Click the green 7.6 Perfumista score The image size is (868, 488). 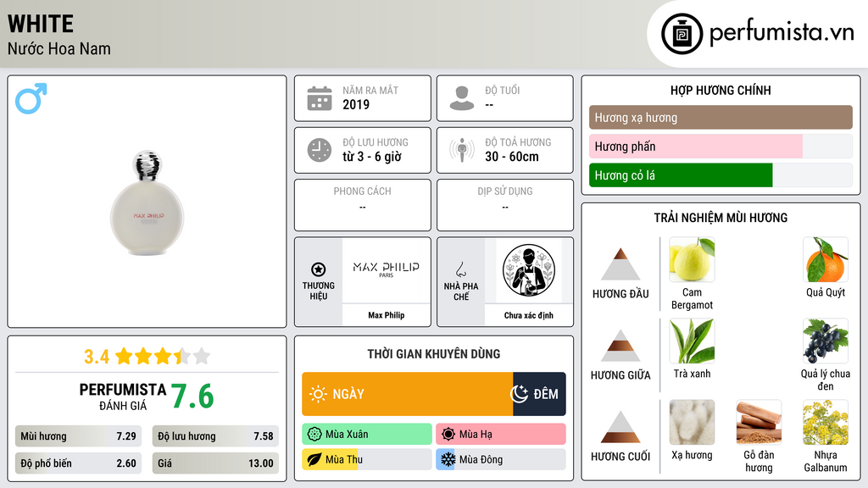(192, 396)
